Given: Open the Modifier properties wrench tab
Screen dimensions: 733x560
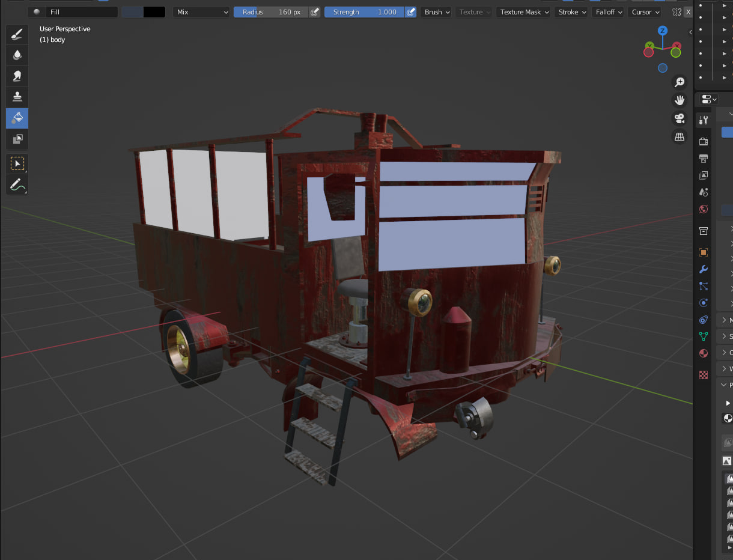Looking at the screenshot, I should point(704,269).
